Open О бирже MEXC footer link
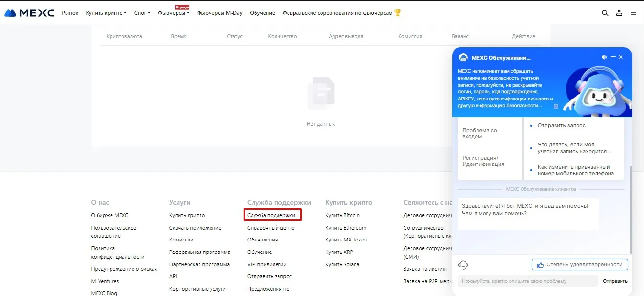The image size is (644, 296). tap(110, 215)
